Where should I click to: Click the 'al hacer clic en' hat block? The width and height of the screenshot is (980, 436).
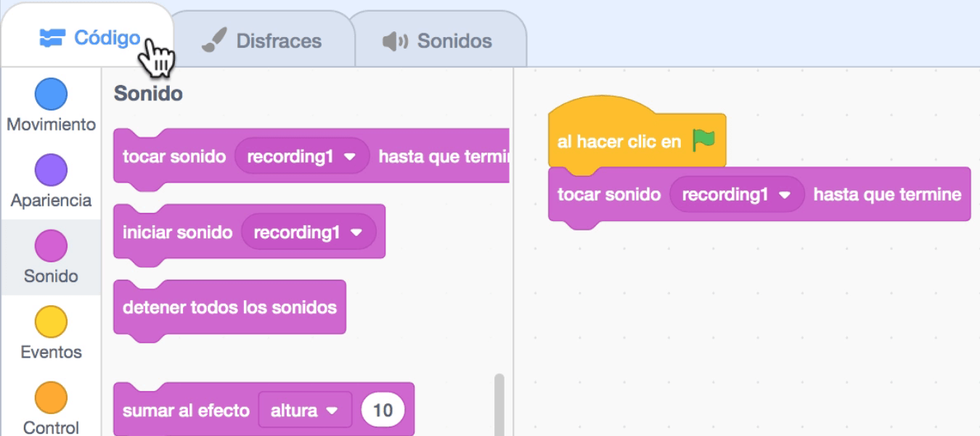pos(618,142)
